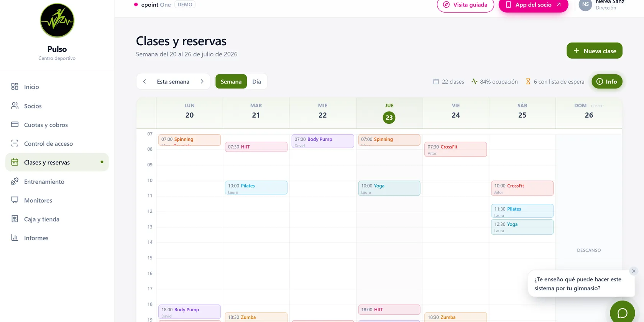
Task: Open Nerea Sanz user profile menu
Action: coord(602,5)
